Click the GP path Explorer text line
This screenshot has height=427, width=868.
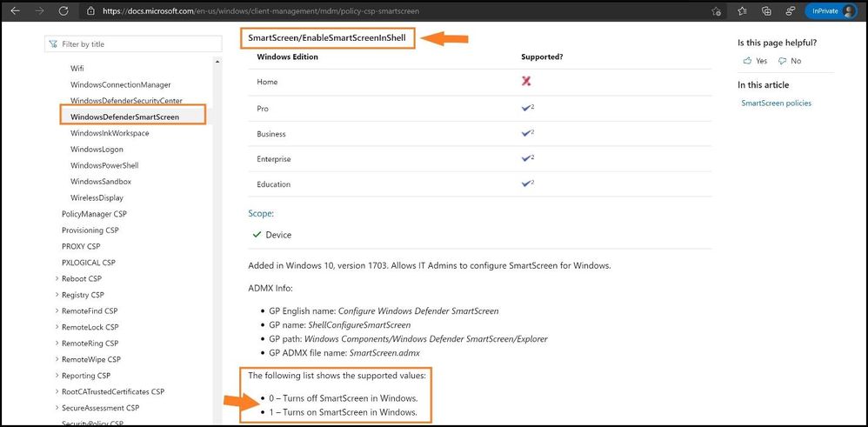pos(408,338)
